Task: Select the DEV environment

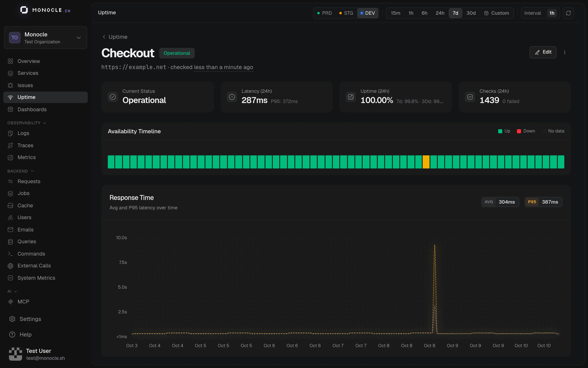Action: (368, 13)
